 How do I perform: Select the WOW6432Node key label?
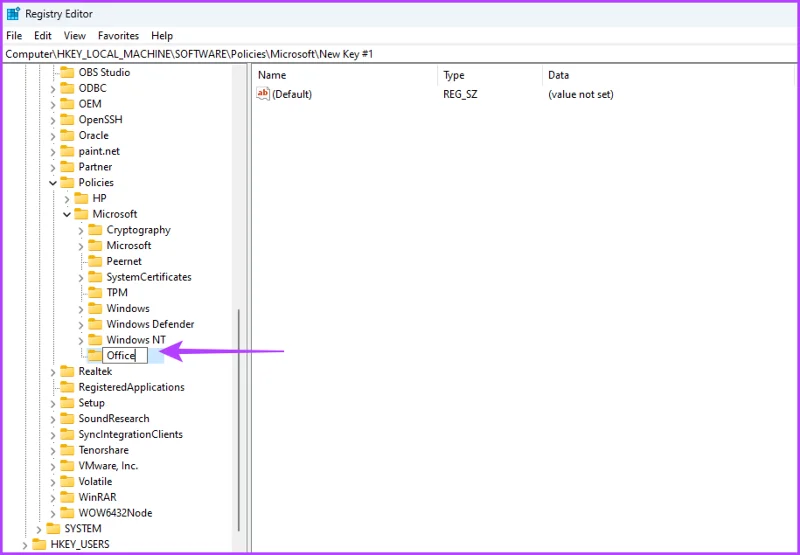115,513
